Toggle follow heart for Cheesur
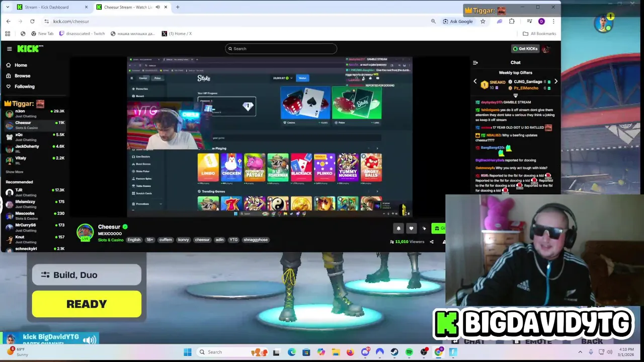The height and width of the screenshot is (362, 644). [x=411, y=228]
